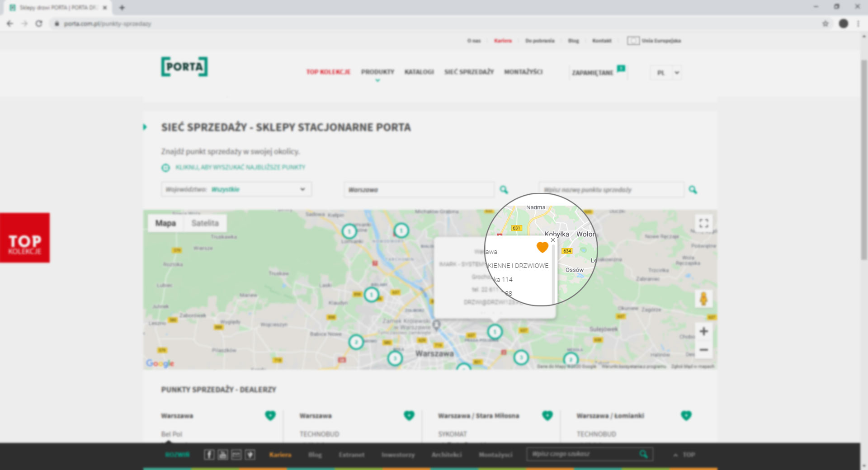Zoom in the map with plus button
Screen dimensions: 868x470
pyautogui.click(x=703, y=332)
